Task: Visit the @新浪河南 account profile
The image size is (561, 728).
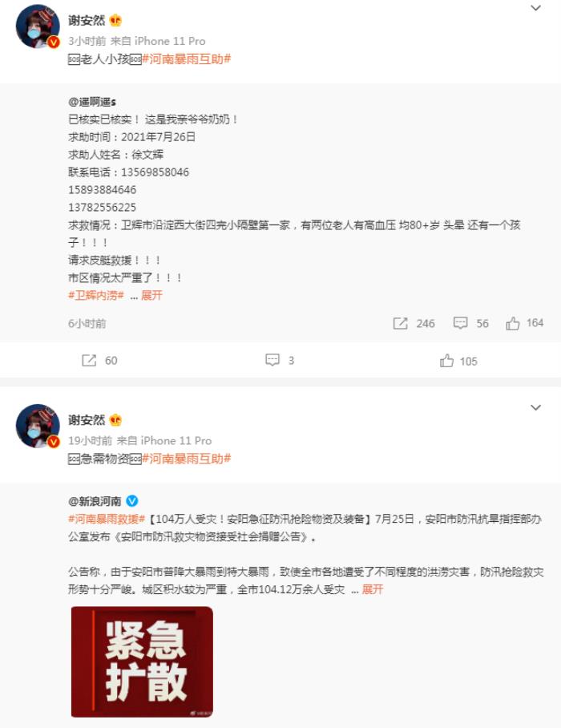Action: pos(95,501)
